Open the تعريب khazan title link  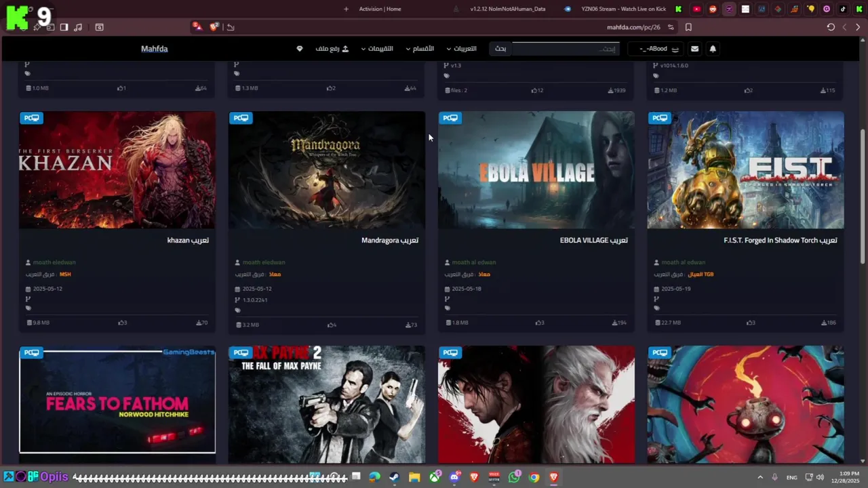click(188, 241)
